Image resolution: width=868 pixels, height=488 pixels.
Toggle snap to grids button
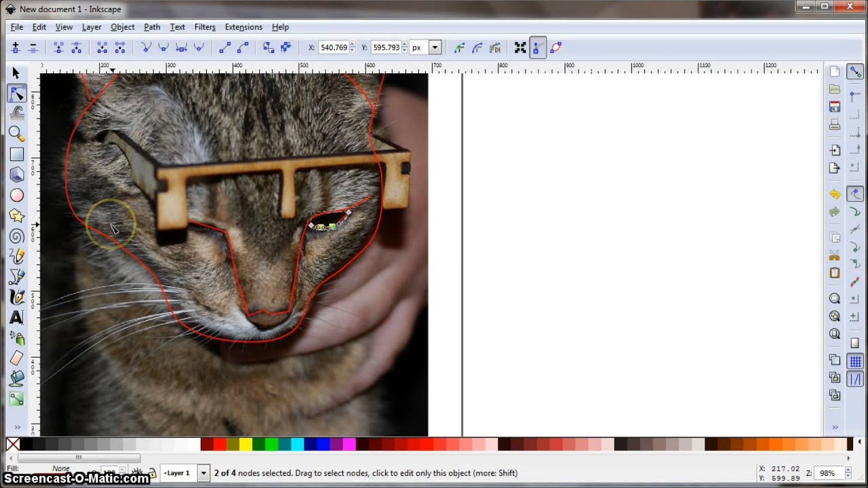pyautogui.click(x=855, y=362)
